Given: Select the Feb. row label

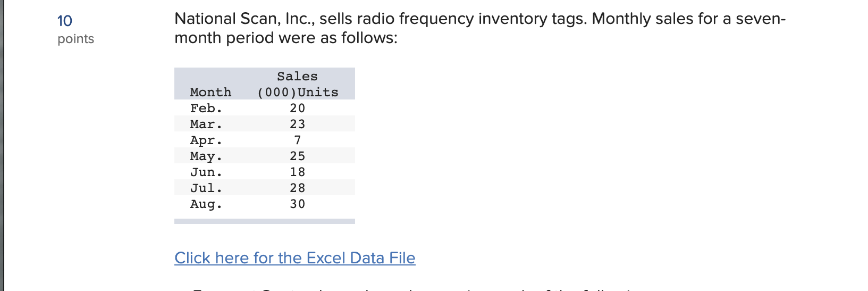Looking at the screenshot, I should (206, 109).
